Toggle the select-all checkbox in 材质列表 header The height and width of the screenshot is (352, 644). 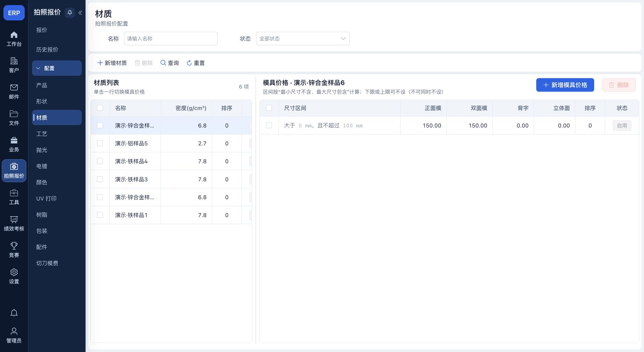click(100, 108)
